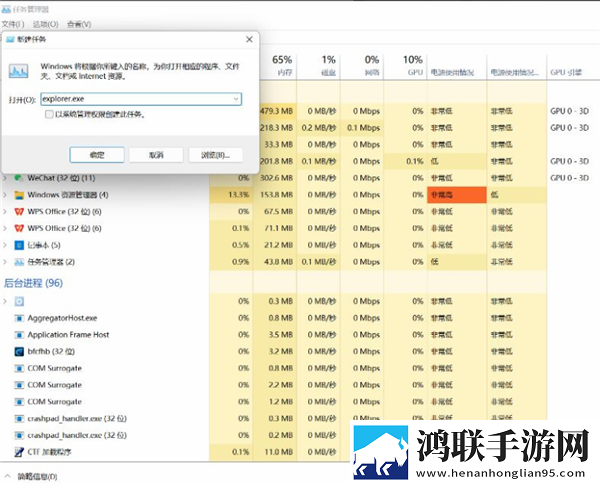
Task: Click the AggregatorHost.exe process icon
Action: [x=19, y=318]
